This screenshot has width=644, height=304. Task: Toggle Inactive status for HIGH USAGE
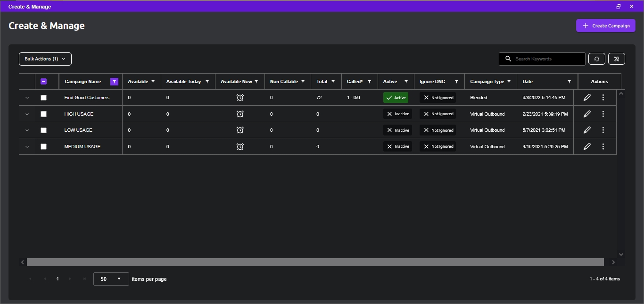397,114
